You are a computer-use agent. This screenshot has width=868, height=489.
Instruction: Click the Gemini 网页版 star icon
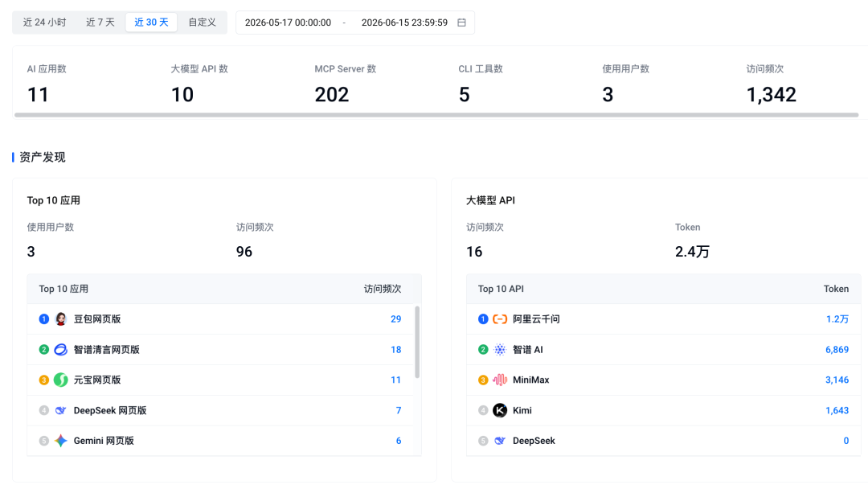click(61, 441)
